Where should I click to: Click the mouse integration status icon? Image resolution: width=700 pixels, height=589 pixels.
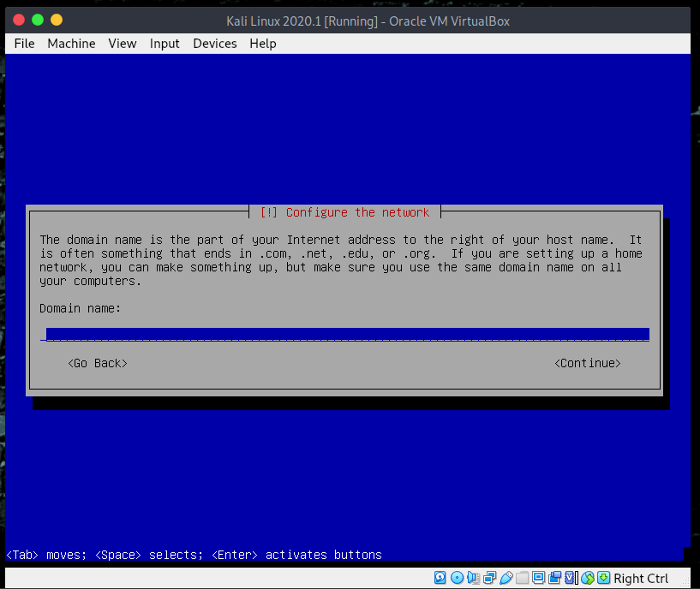tap(588, 578)
